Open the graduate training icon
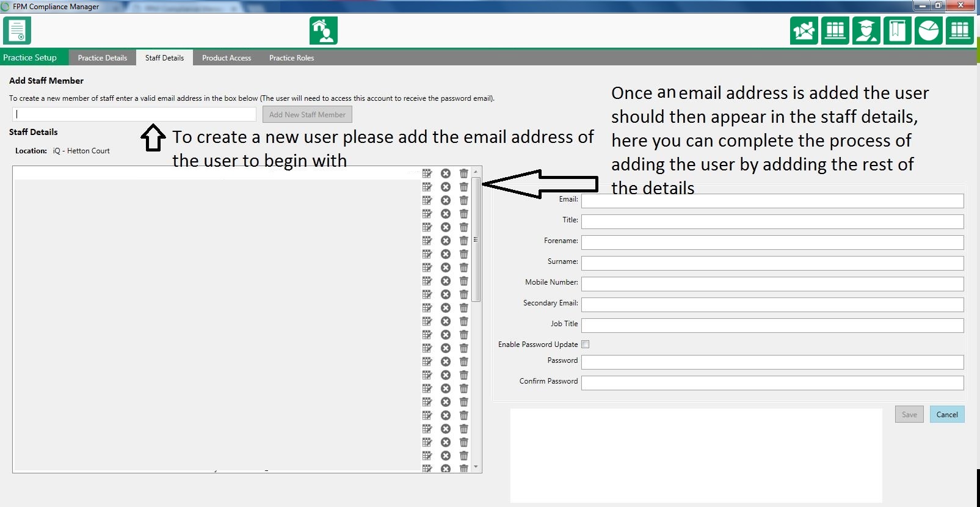The image size is (980, 507). pyautogui.click(x=866, y=31)
